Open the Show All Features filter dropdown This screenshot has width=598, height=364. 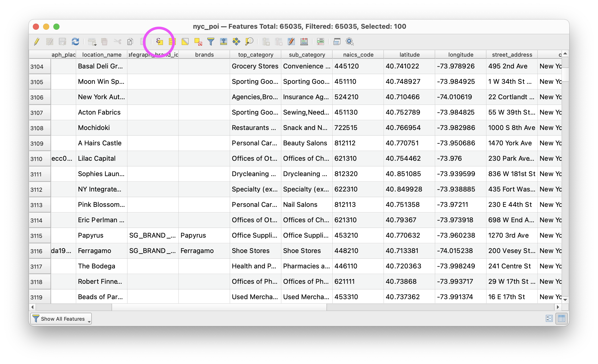(x=61, y=319)
